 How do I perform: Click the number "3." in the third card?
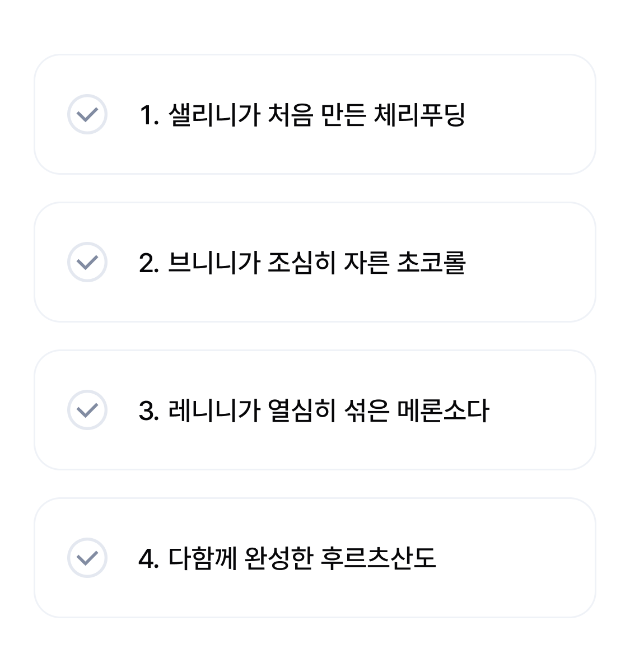[150, 411]
